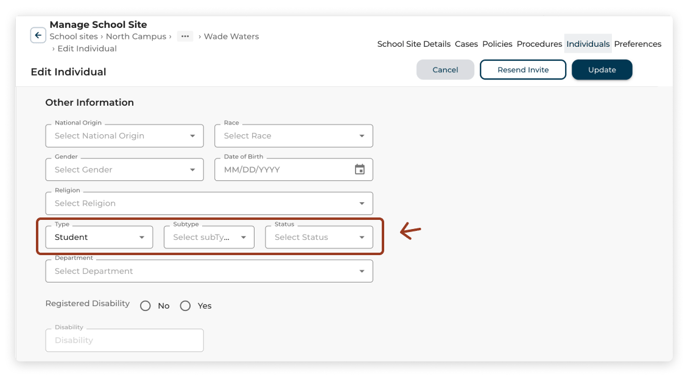
Task: Expand the breadcrumb ellipsis button
Action: [185, 36]
